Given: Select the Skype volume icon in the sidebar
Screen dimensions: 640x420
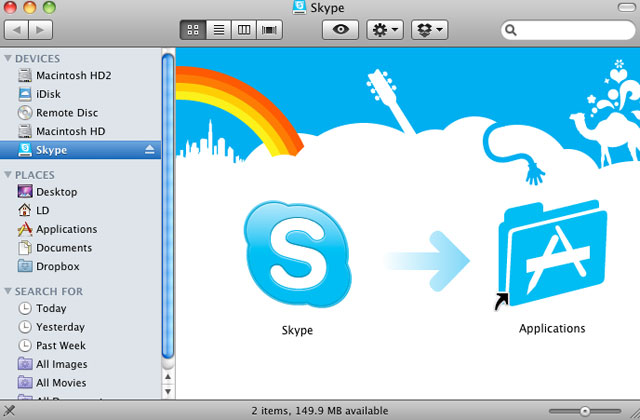Looking at the screenshot, I should tap(25, 150).
